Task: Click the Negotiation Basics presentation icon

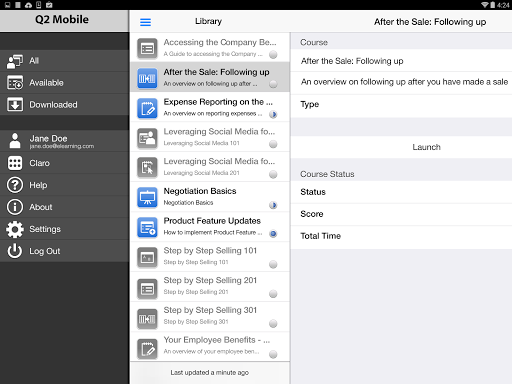Action: (x=147, y=197)
